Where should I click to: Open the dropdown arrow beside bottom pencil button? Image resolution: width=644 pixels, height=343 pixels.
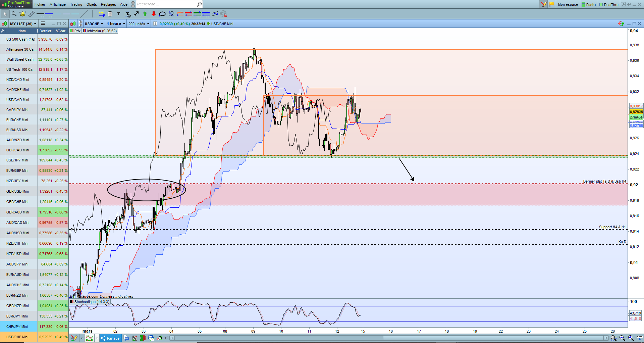82,338
